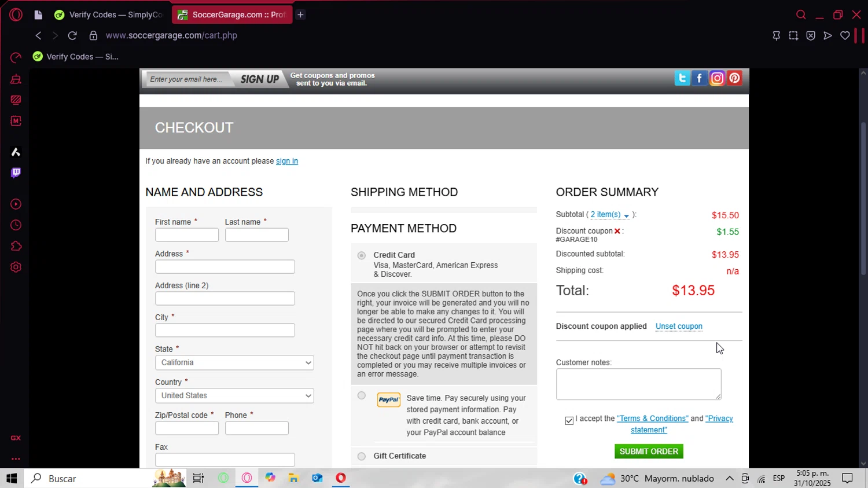Screen dimensions: 868x488
Task: Select Gift Certificate payment option
Action: 362,456
